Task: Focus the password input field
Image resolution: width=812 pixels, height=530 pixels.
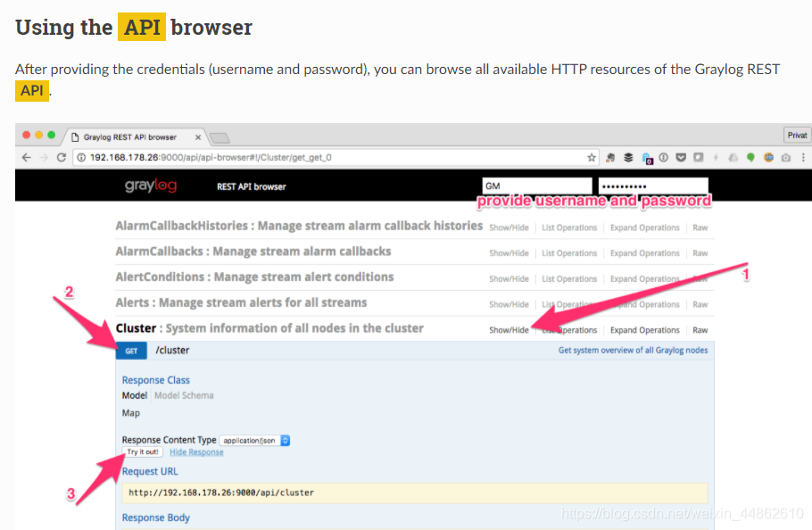Action: pos(653,186)
